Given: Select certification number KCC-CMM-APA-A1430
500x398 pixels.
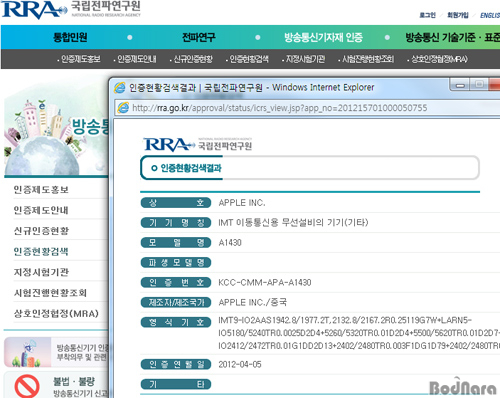Looking at the screenshot, I should click(265, 283).
